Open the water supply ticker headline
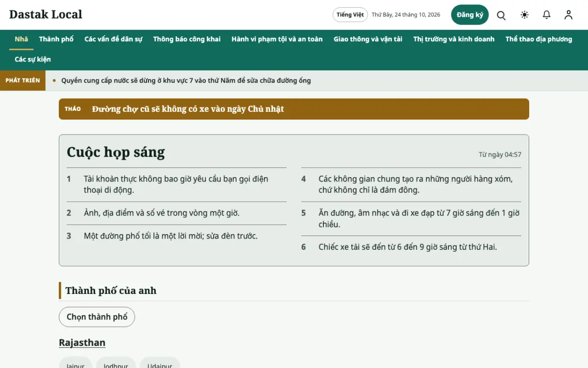588x368 pixels. click(186, 80)
